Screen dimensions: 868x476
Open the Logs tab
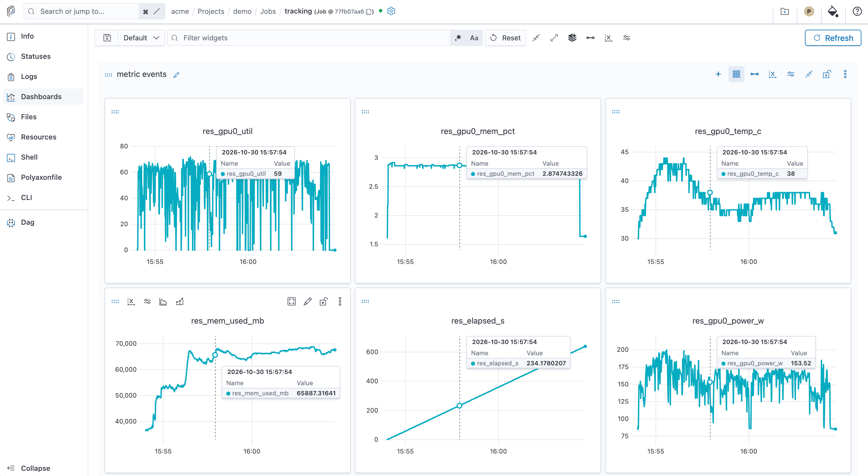pyautogui.click(x=44, y=77)
